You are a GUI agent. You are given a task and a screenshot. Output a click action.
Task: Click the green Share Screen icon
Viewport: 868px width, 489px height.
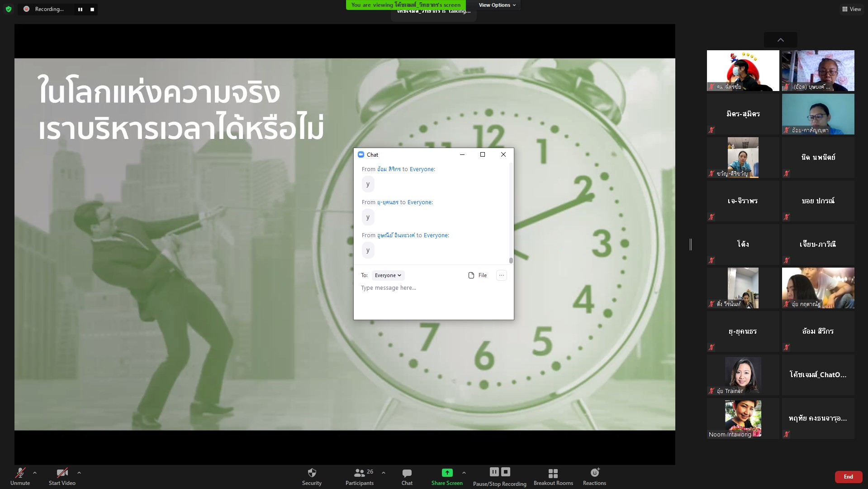click(x=447, y=473)
